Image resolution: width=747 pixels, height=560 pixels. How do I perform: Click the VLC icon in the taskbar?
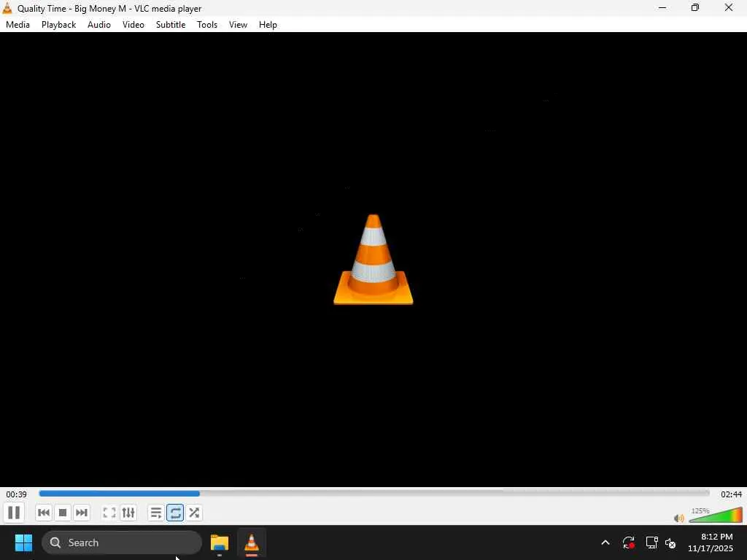[x=252, y=542]
